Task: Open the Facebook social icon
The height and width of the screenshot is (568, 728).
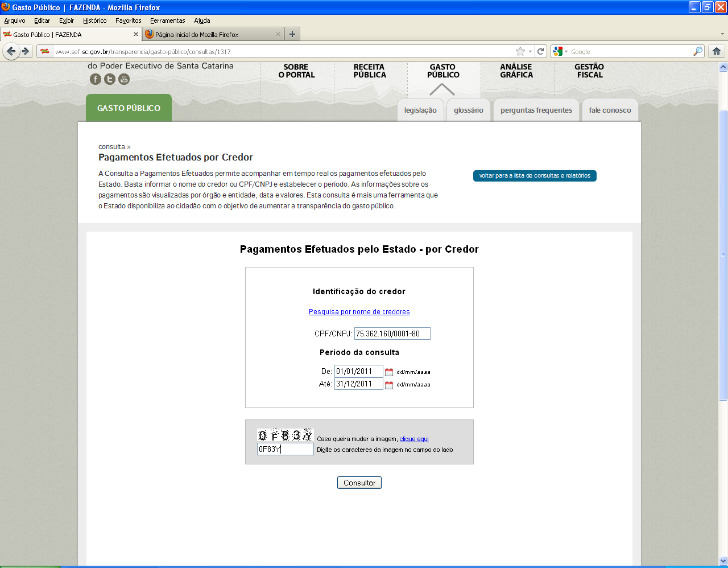Action: (x=96, y=79)
